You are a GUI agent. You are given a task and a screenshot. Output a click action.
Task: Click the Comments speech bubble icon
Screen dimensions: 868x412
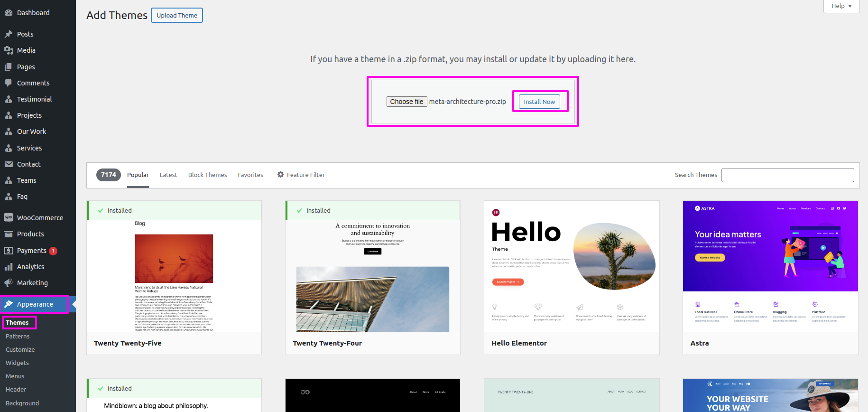pyautogui.click(x=9, y=83)
